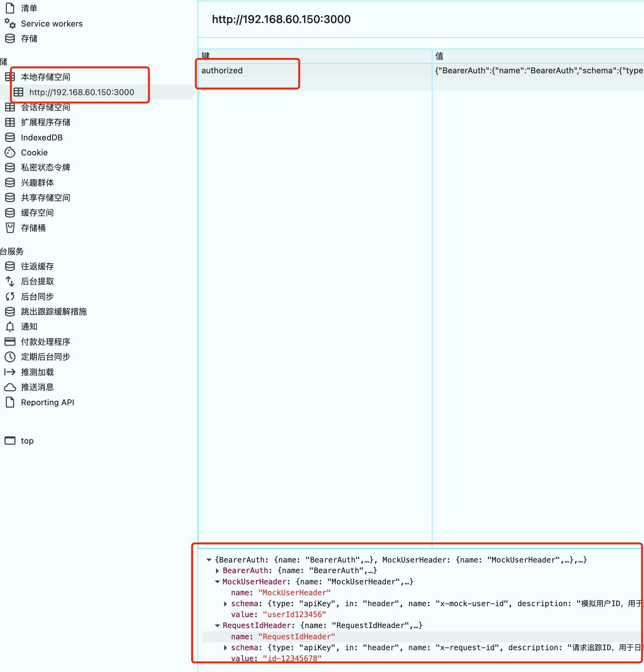This screenshot has width=644, height=672.
Task: Click the 推送消息 cloud icon
Action: click(10, 387)
